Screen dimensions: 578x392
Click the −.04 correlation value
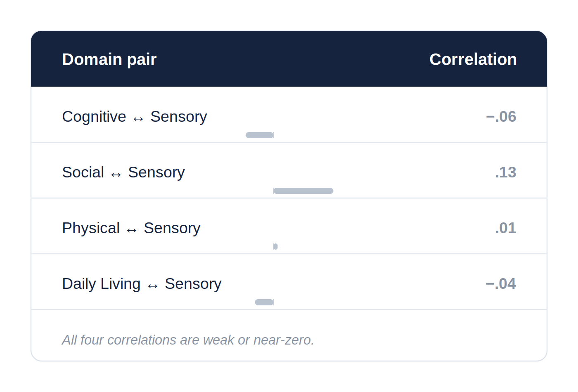click(x=501, y=284)
